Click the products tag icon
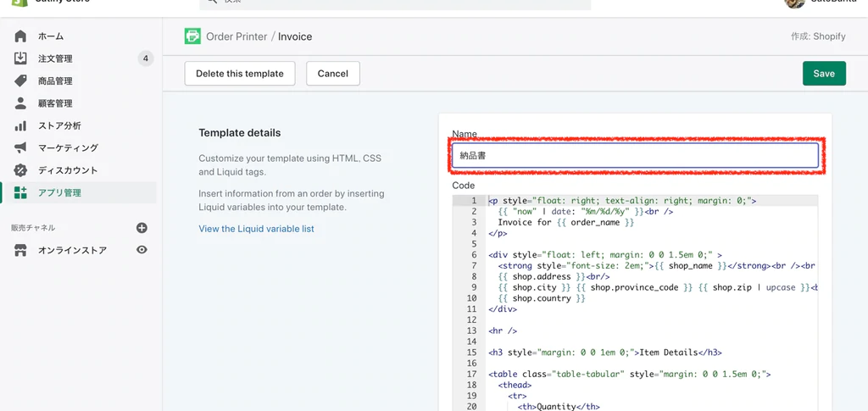Screen dimensions: 868x411 pos(21,81)
